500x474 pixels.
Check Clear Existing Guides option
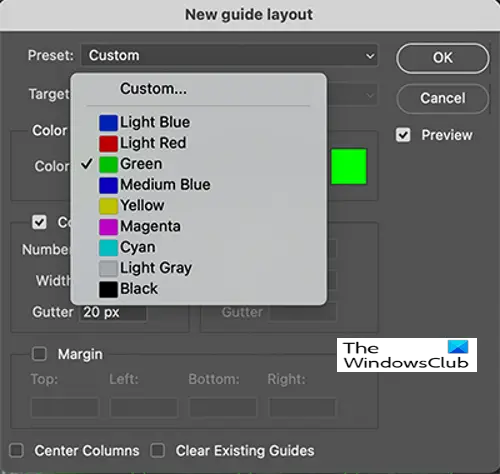[x=158, y=451]
